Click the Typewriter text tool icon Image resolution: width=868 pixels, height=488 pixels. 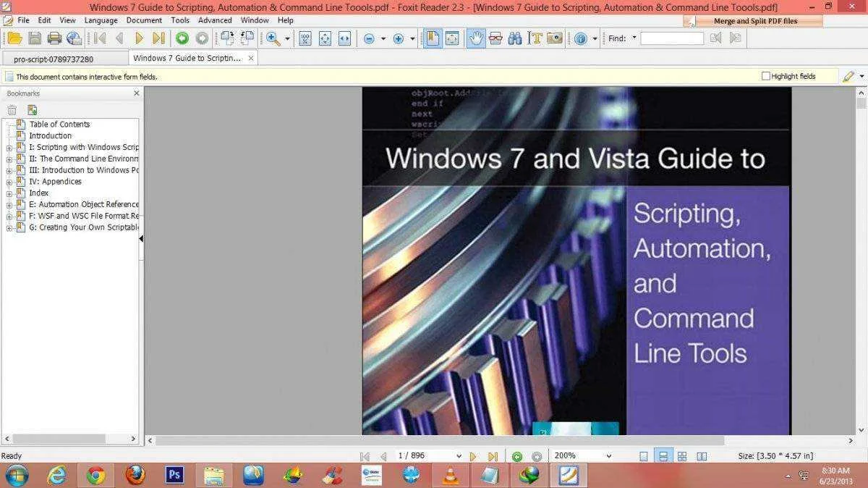click(x=535, y=38)
